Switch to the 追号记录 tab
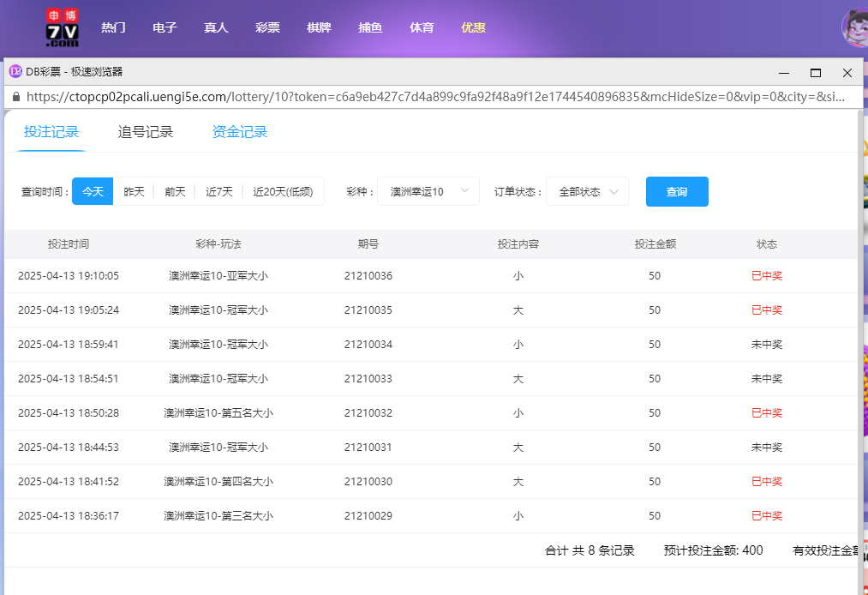Image resolution: width=868 pixels, height=595 pixels. click(x=145, y=132)
